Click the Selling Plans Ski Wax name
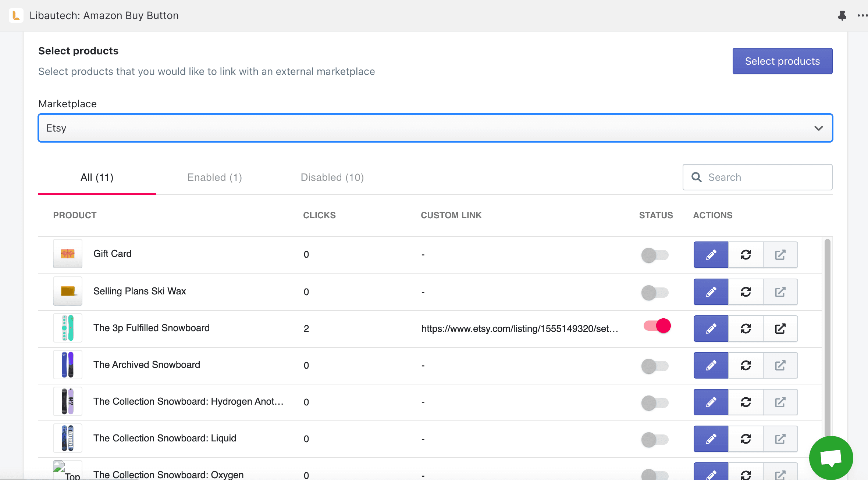This screenshot has width=868, height=480. [140, 291]
